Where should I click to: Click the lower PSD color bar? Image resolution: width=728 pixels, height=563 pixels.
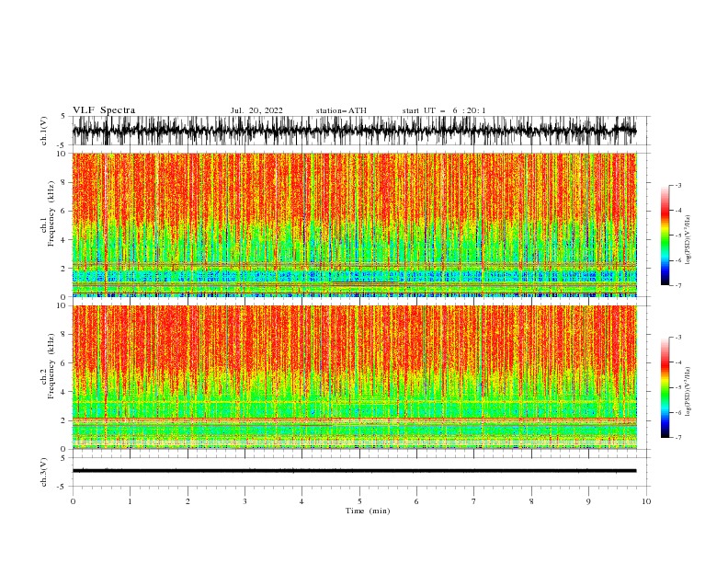pyautogui.click(x=665, y=387)
